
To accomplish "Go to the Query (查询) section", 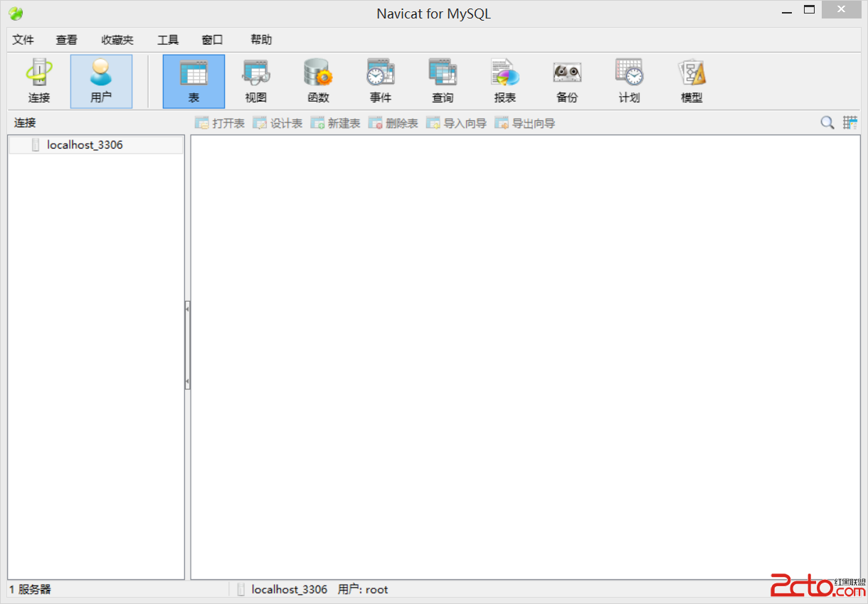I will tap(443, 81).
